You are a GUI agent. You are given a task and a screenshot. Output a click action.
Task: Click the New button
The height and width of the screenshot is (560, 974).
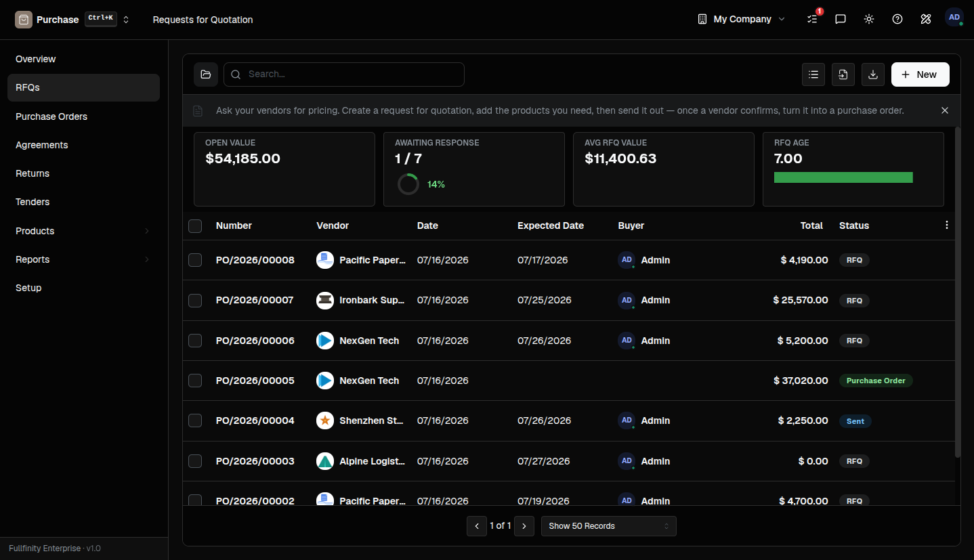coord(920,74)
